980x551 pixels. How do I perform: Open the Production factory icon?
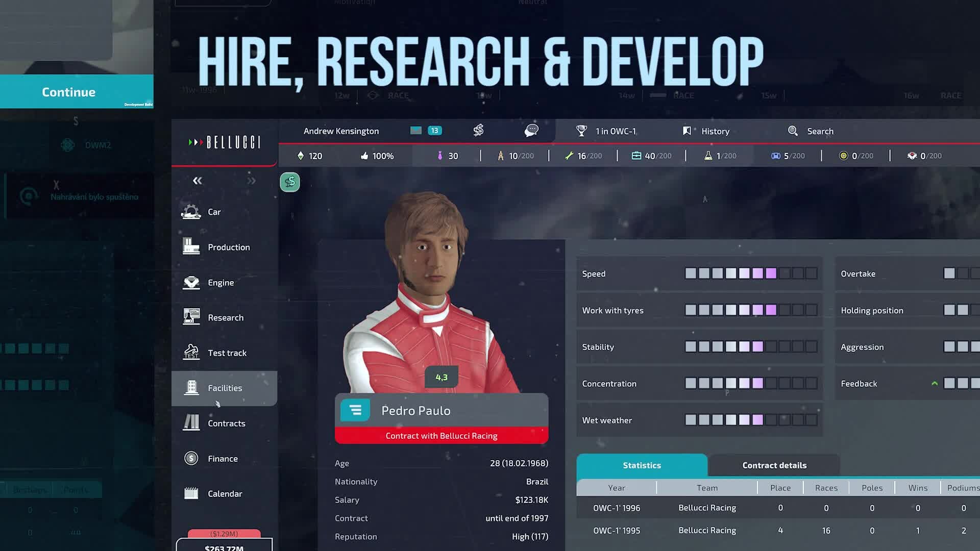click(191, 247)
